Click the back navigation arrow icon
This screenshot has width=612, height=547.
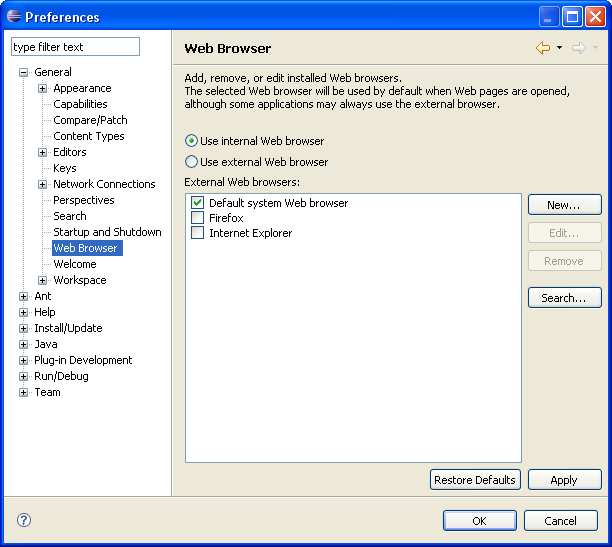pos(543,48)
